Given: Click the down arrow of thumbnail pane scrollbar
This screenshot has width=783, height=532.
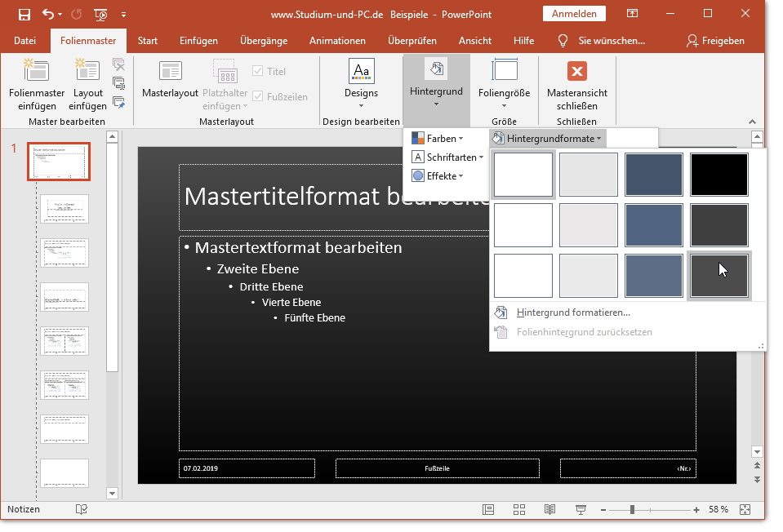Looking at the screenshot, I should pos(113,493).
